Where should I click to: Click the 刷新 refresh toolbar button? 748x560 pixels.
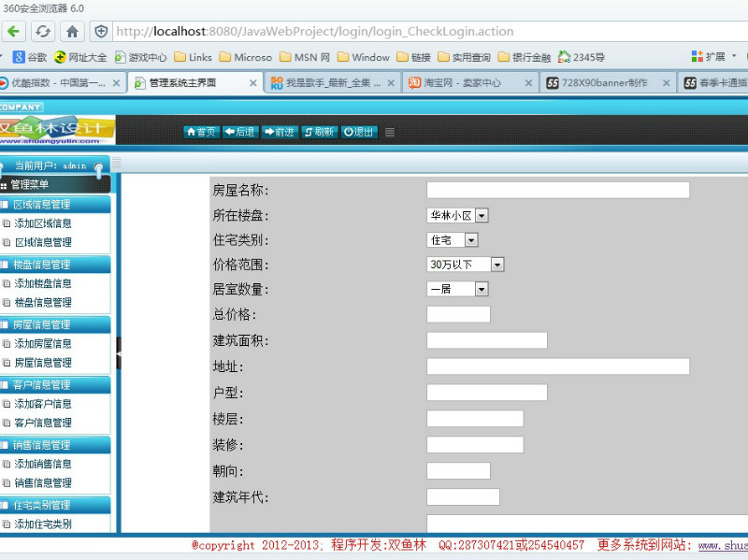[x=320, y=132]
